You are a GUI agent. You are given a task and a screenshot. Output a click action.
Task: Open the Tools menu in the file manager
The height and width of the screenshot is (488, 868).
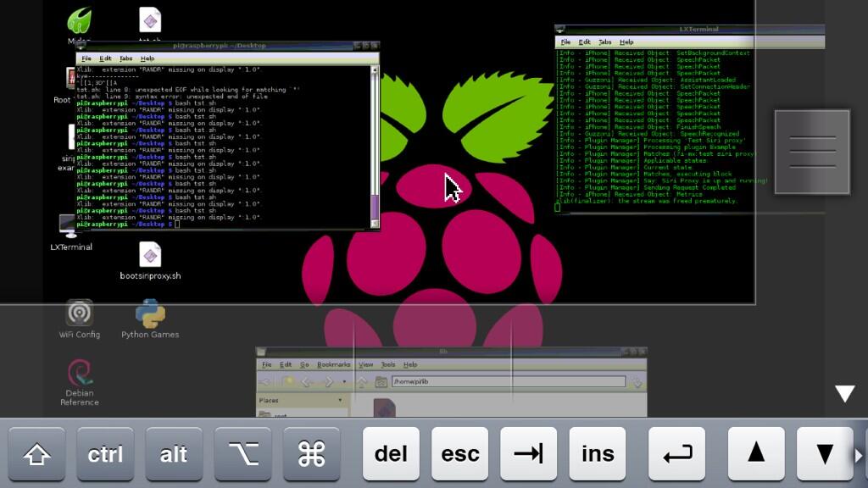pos(388,364)
